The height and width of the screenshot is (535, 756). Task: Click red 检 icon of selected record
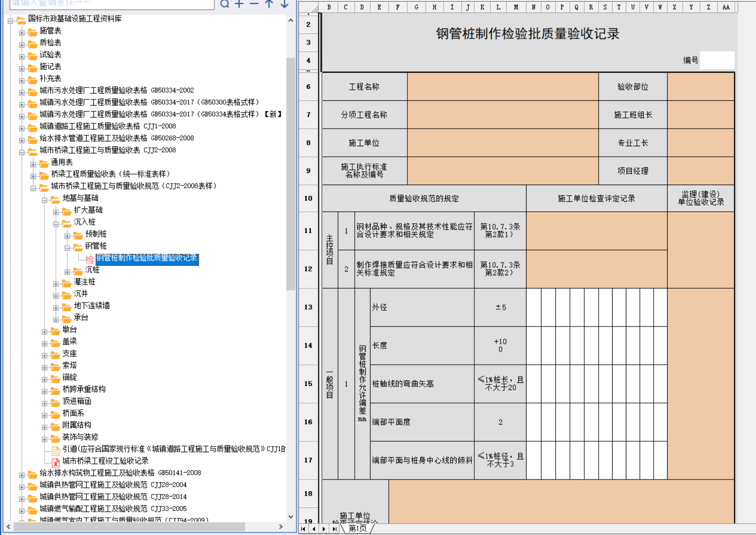pyautogui.click(x=90, y=259)
